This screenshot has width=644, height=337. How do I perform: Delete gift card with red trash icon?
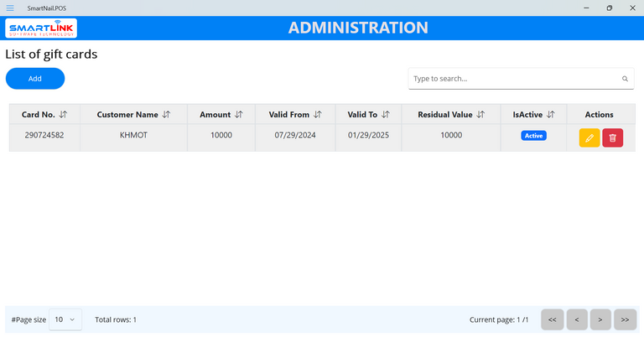[x=612, y=137]
